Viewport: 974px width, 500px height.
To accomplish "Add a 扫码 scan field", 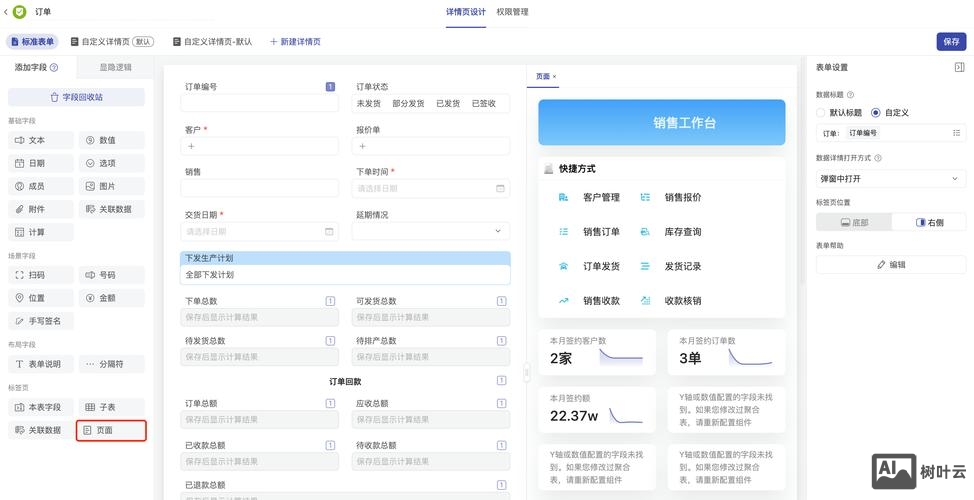I will pyautogui.click(x=40, y=275).
